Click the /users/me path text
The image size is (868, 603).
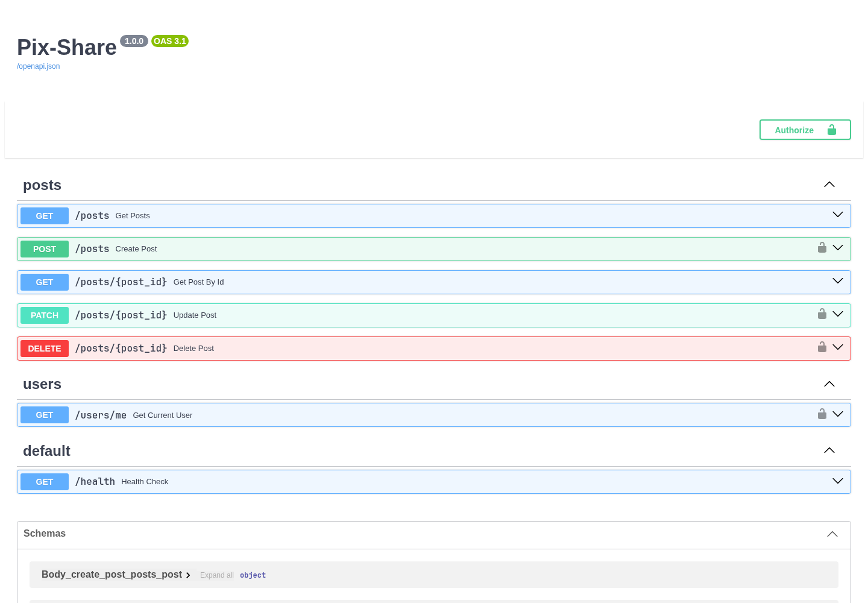(x=101, y=415)
